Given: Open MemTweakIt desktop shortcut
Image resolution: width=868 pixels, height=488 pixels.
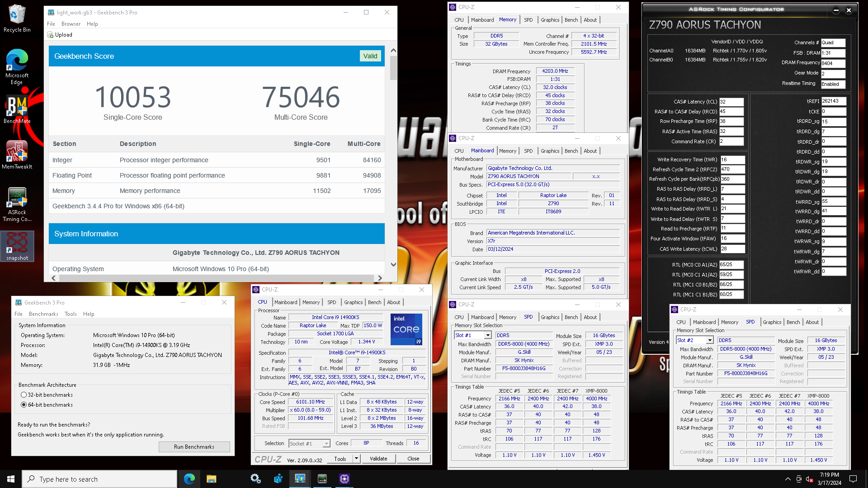Looking at the screenshot, I should click(x=17, y=155).
